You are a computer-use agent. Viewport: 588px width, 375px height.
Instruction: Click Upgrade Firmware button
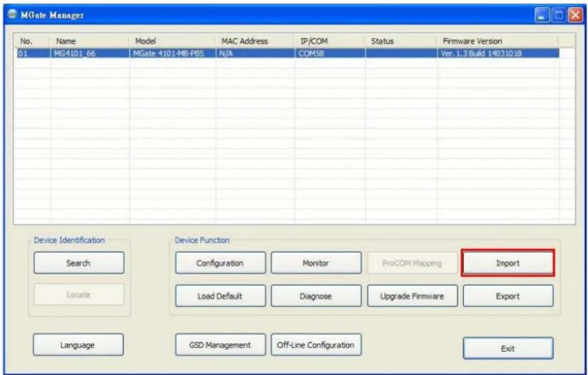coord(412,296)
